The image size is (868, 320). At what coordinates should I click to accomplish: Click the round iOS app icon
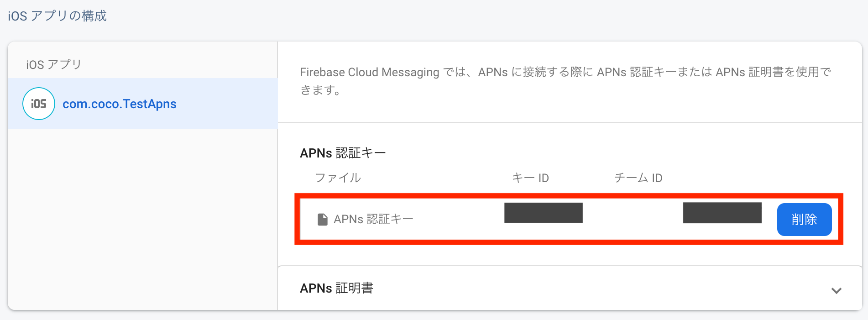point(39,104)
